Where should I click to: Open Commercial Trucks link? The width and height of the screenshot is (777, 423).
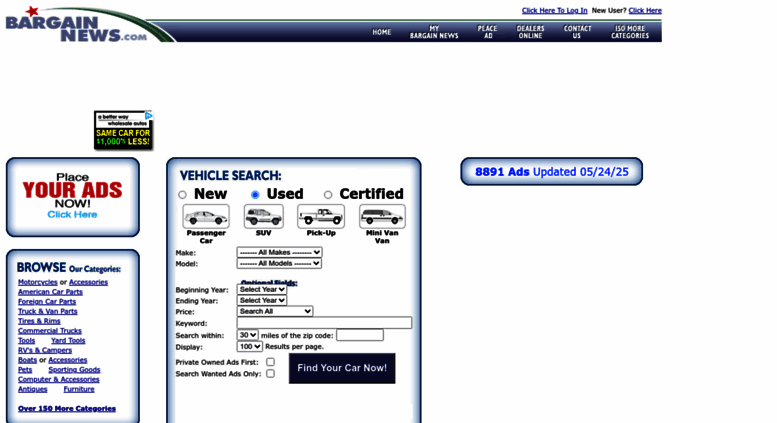[x=50, y=331]
